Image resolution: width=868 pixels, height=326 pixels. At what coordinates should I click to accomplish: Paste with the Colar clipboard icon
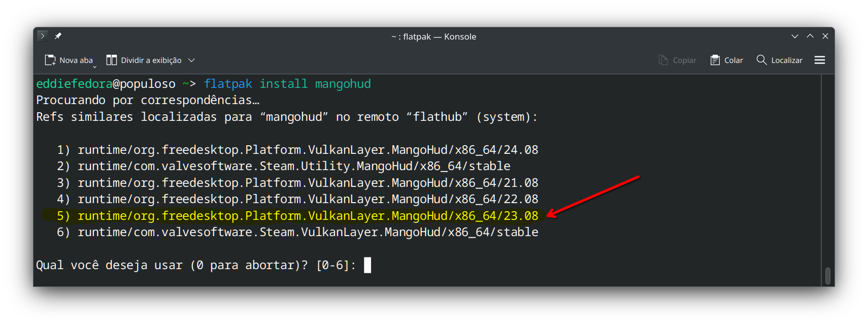(715, 60)
